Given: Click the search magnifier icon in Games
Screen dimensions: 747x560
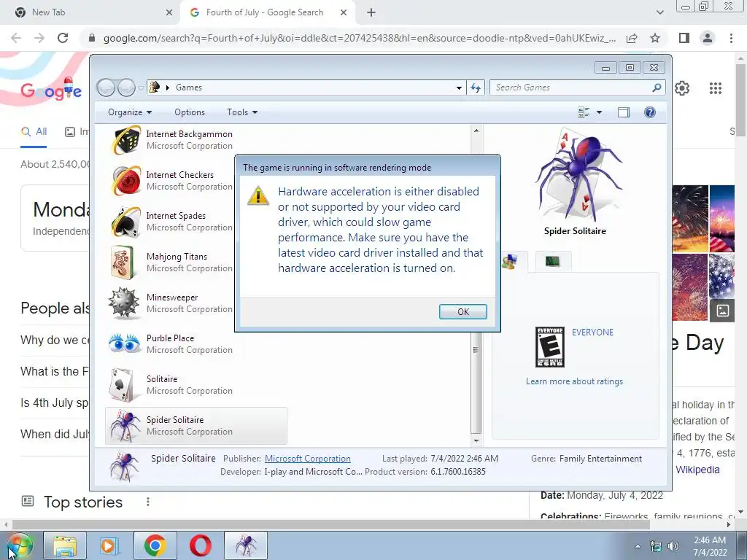Looking at the screenshot, I should tap(657, 87).
